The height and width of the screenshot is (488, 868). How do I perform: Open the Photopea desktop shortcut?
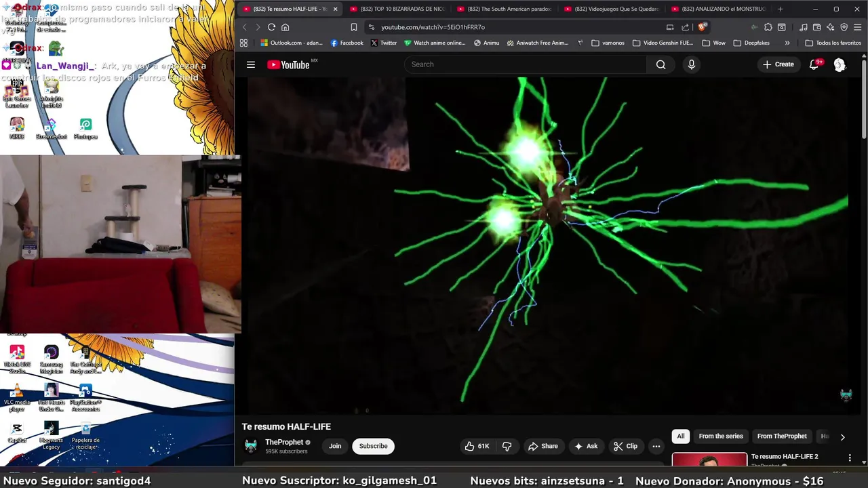(85, 129)
